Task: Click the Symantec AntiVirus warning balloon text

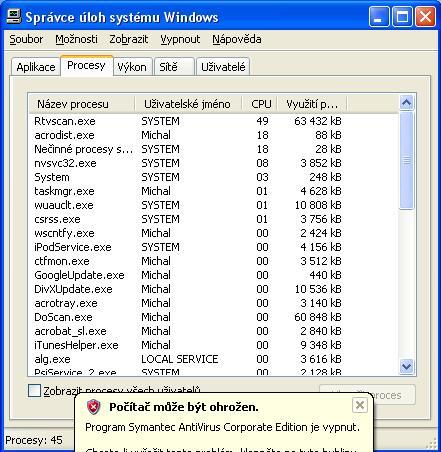Action: click(222, 427)
